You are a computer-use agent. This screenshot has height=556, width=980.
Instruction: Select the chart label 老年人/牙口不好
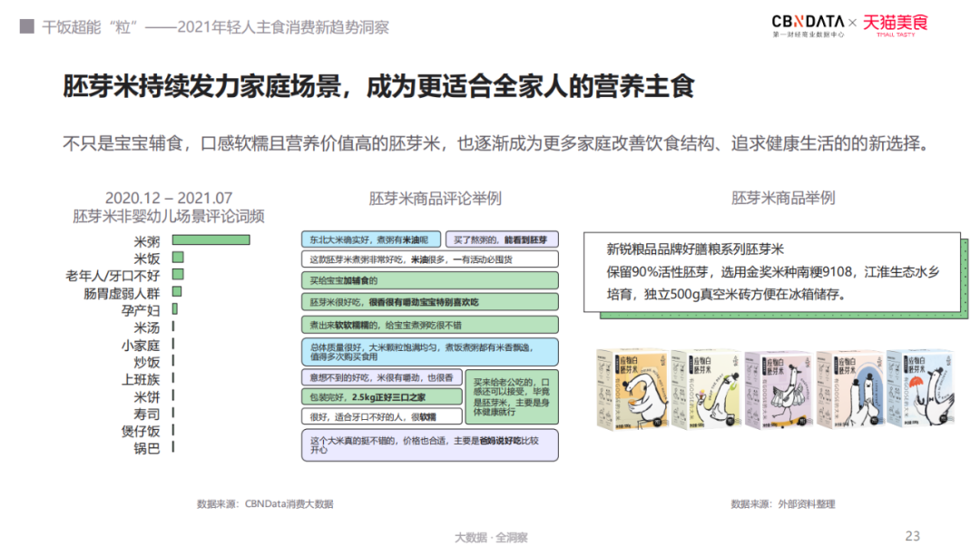click(x=113, y=276)
